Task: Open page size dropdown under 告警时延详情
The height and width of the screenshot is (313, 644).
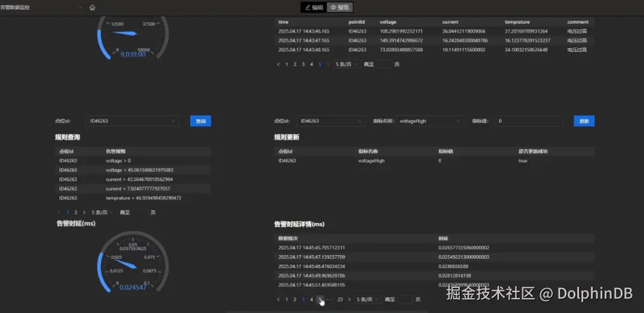Action: coord(368,299)
